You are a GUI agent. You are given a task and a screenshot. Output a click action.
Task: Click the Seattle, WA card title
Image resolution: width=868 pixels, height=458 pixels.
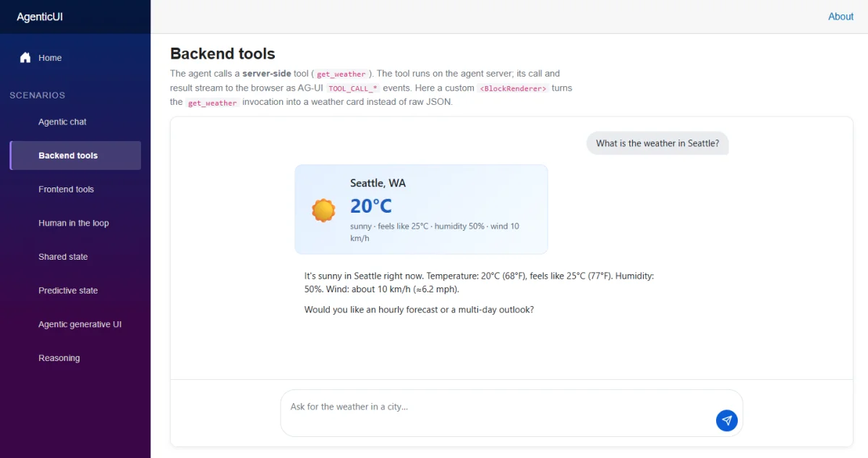click(378, 183)
